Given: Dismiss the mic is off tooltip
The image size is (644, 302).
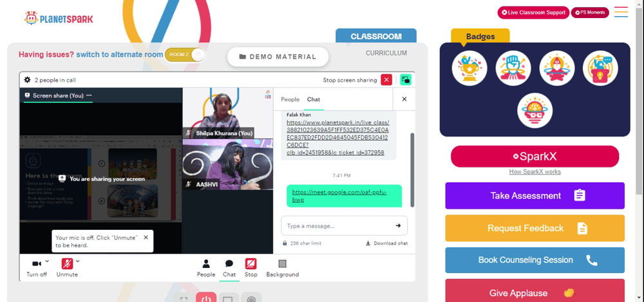Looking at the screenshot, I should point(146,238).
